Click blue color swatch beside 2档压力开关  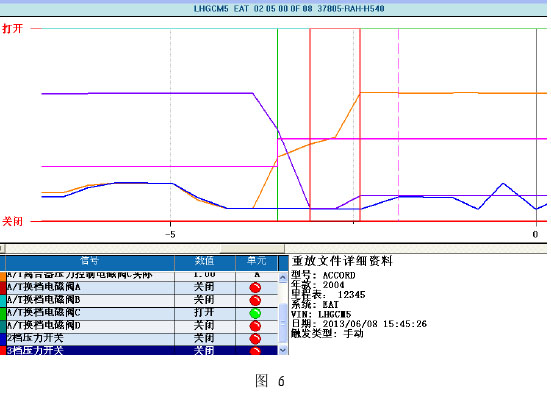pos(3,339)
